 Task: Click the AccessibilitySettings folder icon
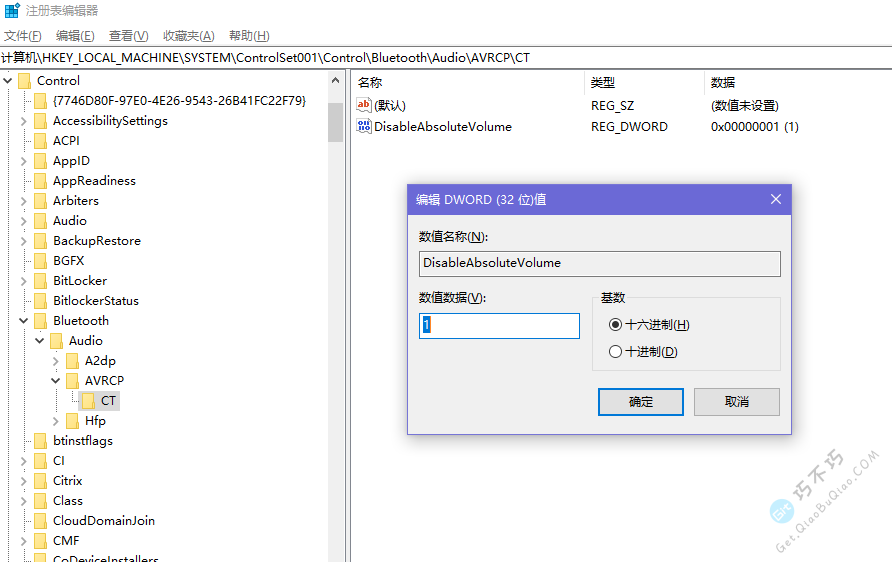[x=40, y=121]
